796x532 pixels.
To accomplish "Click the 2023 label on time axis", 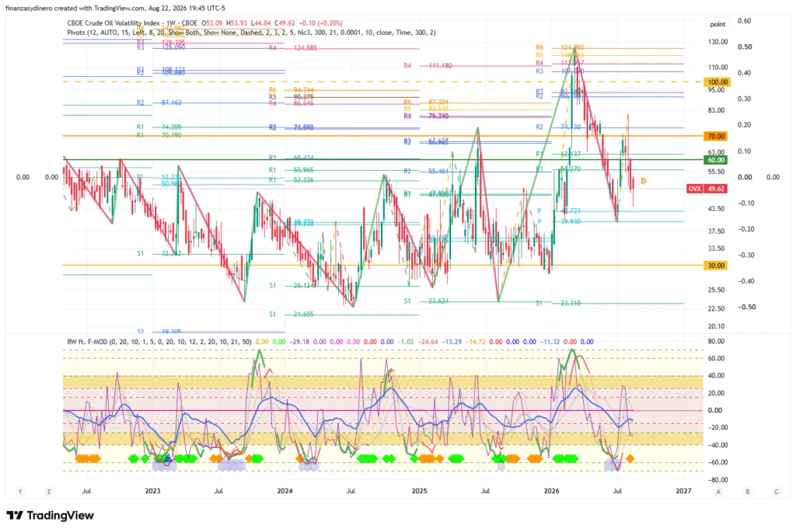I will [x=152, y=491].
